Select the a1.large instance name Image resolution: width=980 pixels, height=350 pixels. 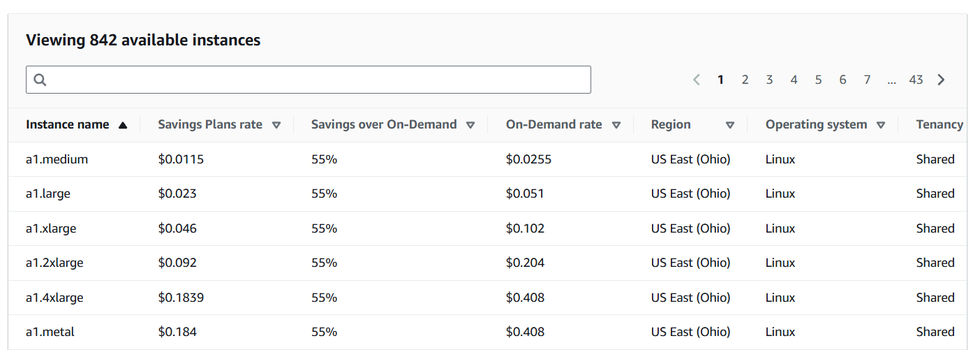[x=48, y=194]
